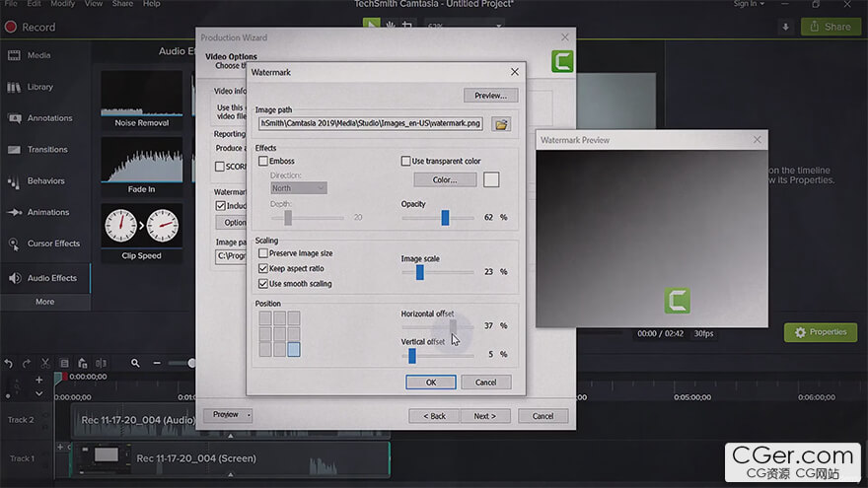Image resolution: width=868 pixels, height=488 pixels.
Task: Click the Opacity slider handle
Action: tap(445, 218)
